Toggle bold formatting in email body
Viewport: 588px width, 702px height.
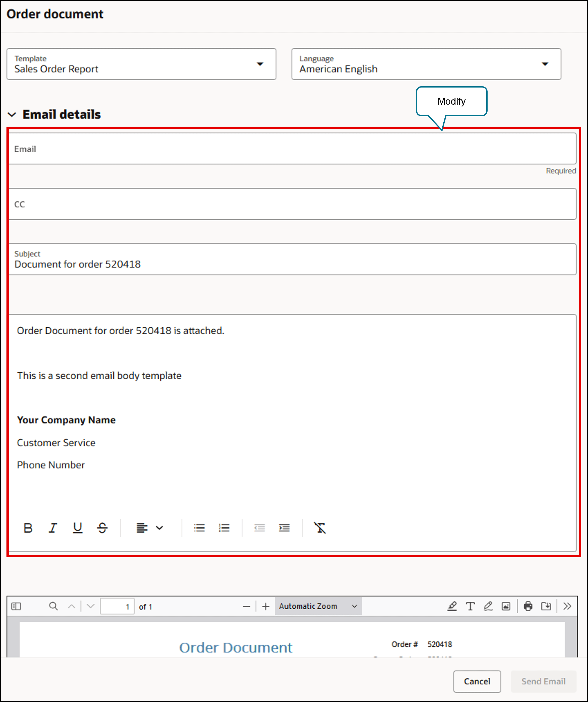(28, 528)
